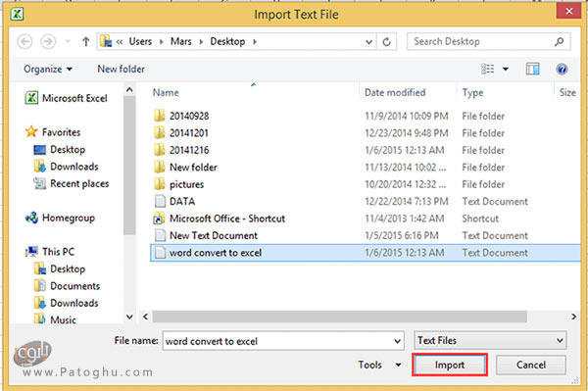Click the Forward navigation arrow
588x391 pixels.
(x=48, y=41)
